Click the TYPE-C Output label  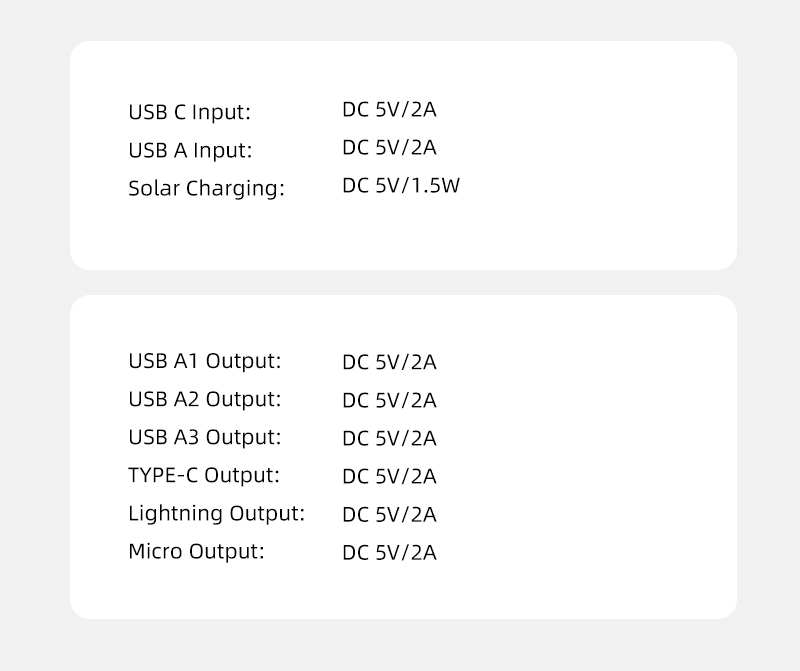pos(203,475)
